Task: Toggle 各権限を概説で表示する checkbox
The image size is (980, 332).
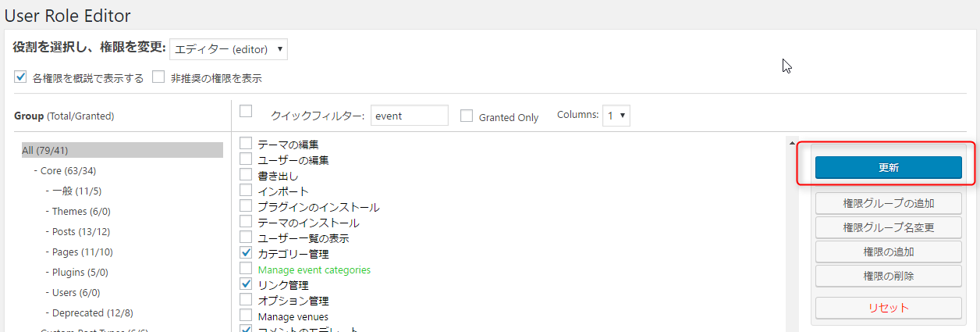Action: click(x=21, y=77)
